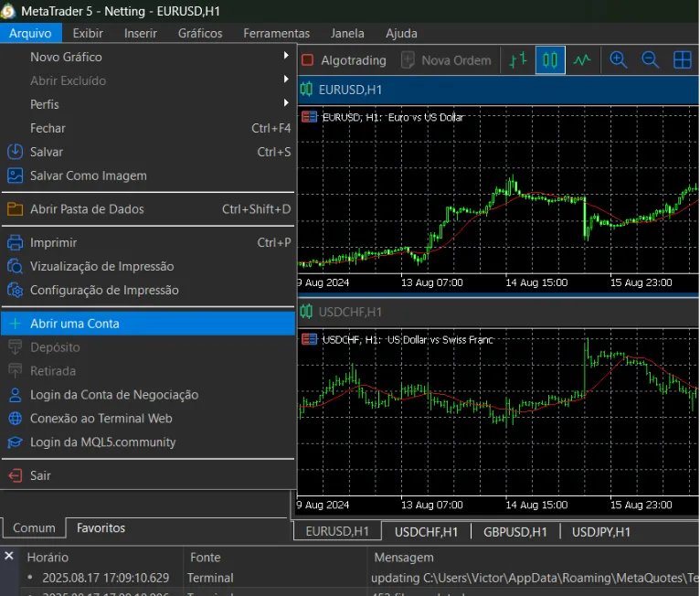The width and height of the screenshot is (700, 596).
Task: Switch to the USDCHF,H1 chart tab
Action: pos(427,532)
